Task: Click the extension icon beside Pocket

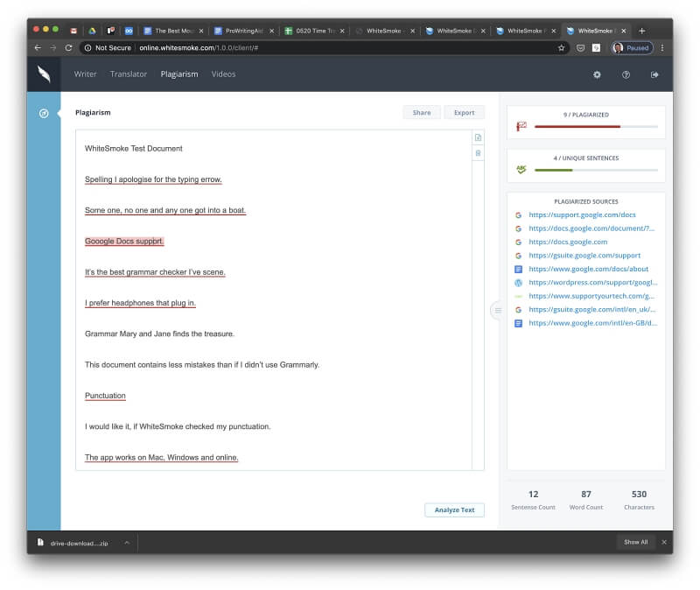Action: [596, 48]
